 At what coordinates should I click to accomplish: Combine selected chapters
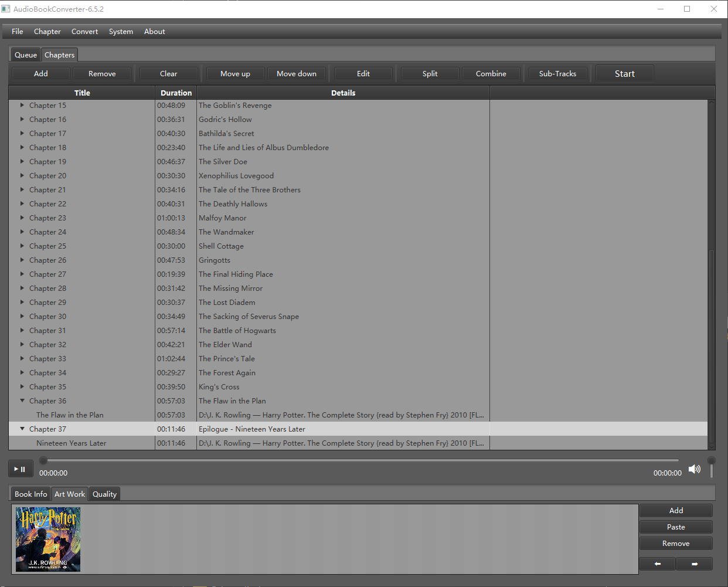pyautogui.click(x=491, y=73)
